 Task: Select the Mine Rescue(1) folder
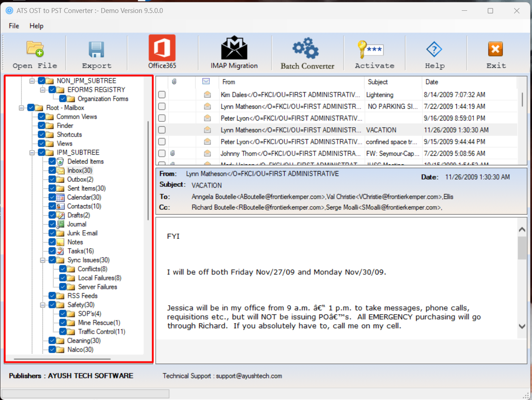99,323
